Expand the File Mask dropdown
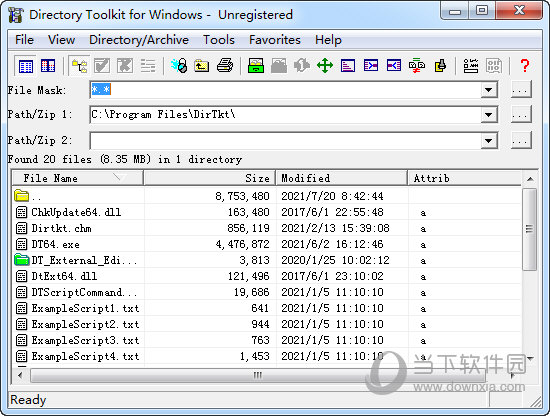 [x=488, y=90]
